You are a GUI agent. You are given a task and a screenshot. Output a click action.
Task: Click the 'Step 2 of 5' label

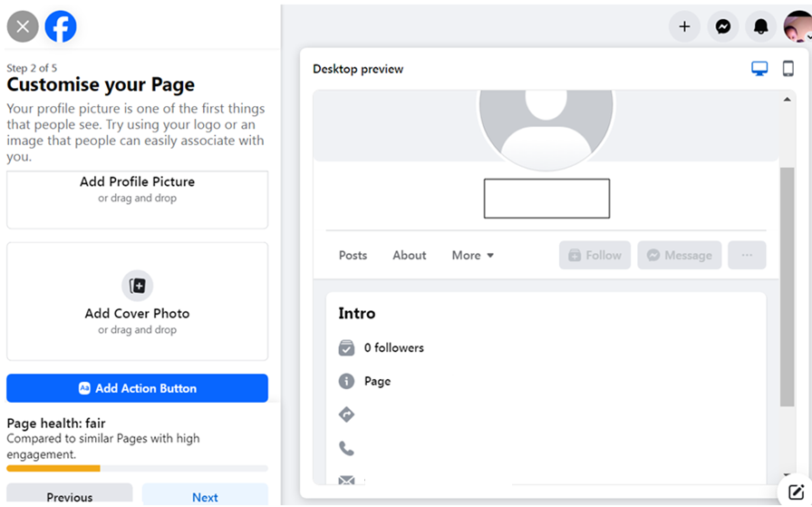pyautogui.click(x=32, y=68)
